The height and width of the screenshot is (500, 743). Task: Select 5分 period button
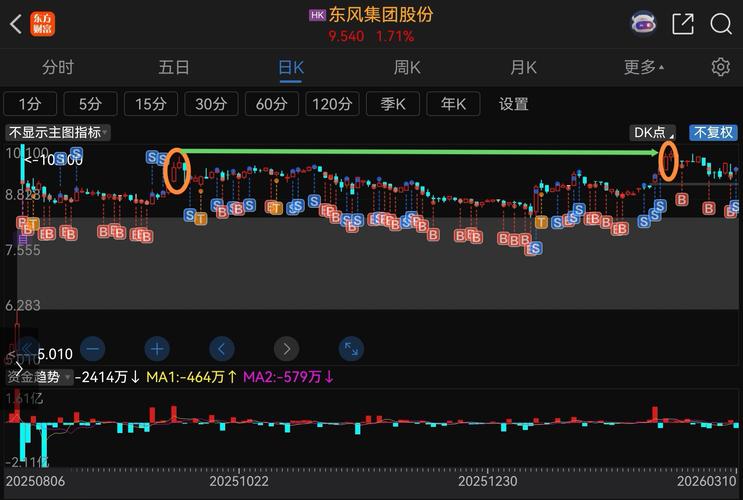tap(90, 104)
